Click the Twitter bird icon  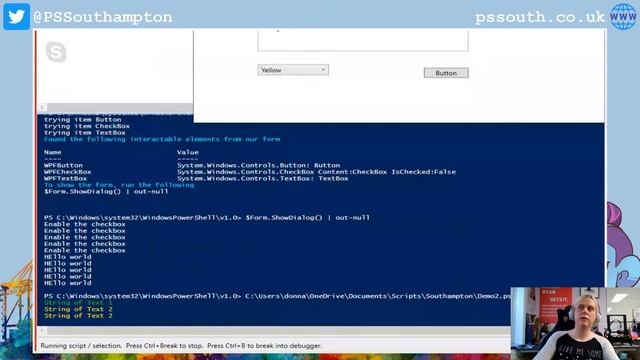click(x=16, y=16)
